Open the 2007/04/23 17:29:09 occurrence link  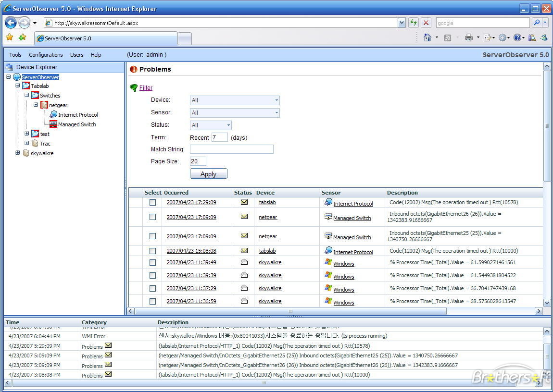[x=191, y=203]
